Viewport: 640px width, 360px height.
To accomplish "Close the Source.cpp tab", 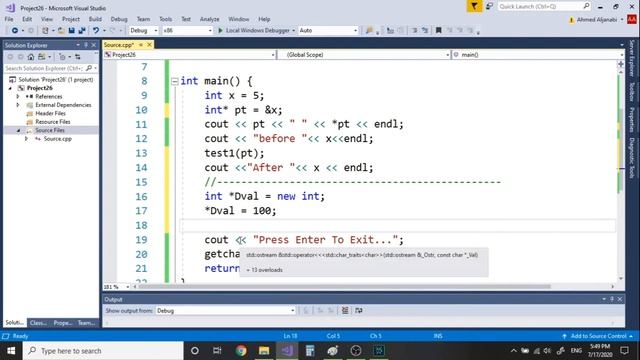I will pos(149,45).
